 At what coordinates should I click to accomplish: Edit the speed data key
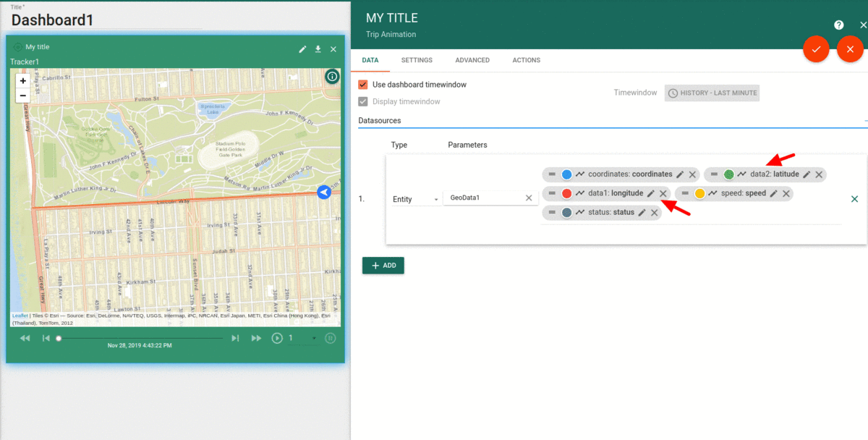point(773,193)
